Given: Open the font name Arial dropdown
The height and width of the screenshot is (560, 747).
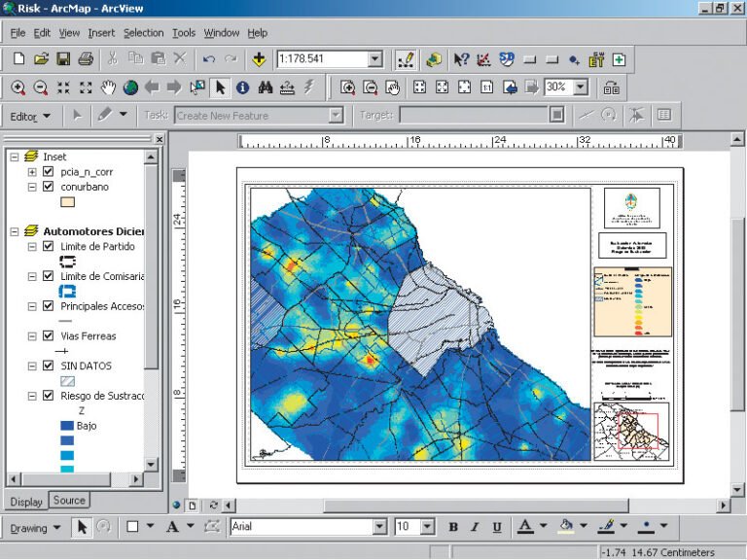Looking at the screenshot, I should click(379, 527).
